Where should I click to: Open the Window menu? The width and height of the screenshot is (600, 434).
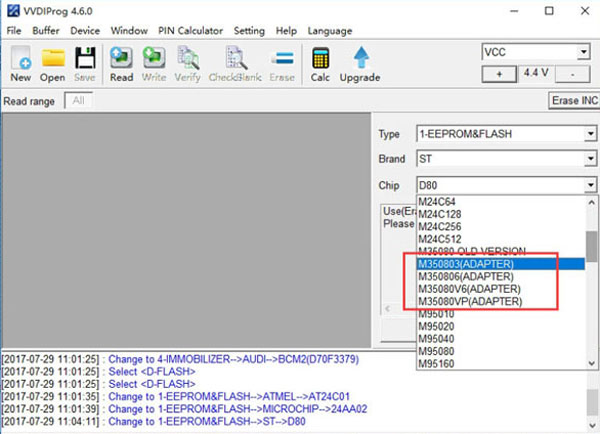point(129,31)
